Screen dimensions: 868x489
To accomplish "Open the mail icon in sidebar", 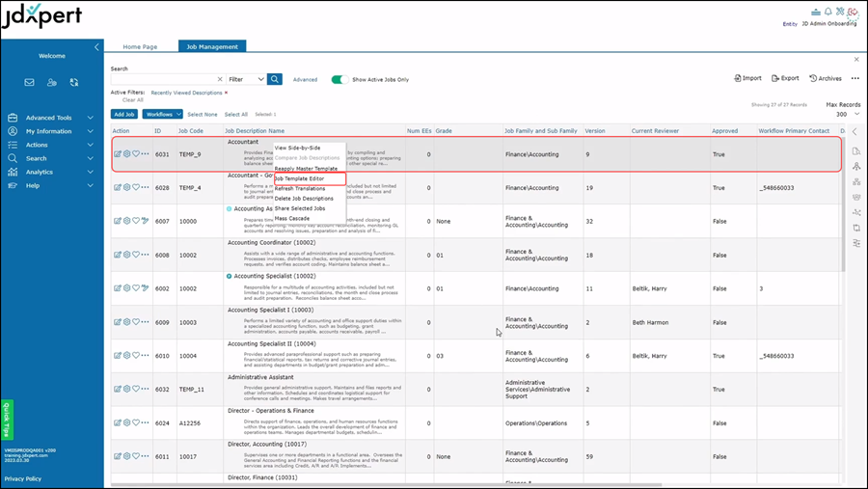I will point(30,83).
